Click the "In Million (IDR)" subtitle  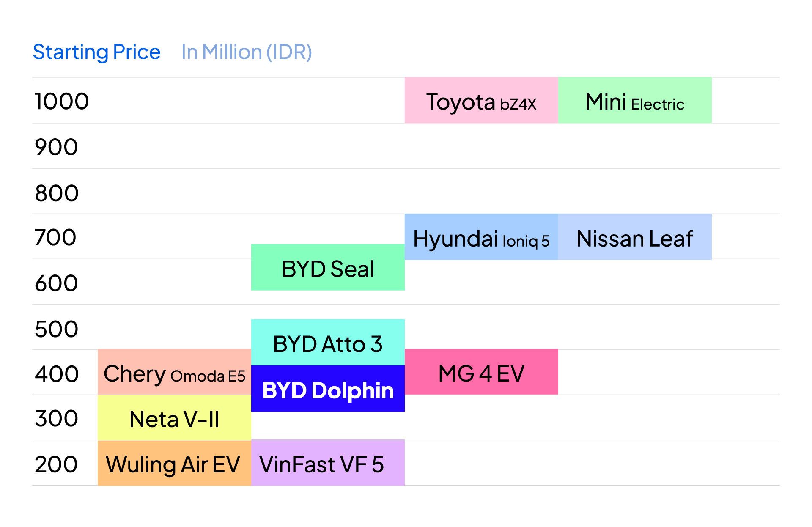tap(247, 52)
